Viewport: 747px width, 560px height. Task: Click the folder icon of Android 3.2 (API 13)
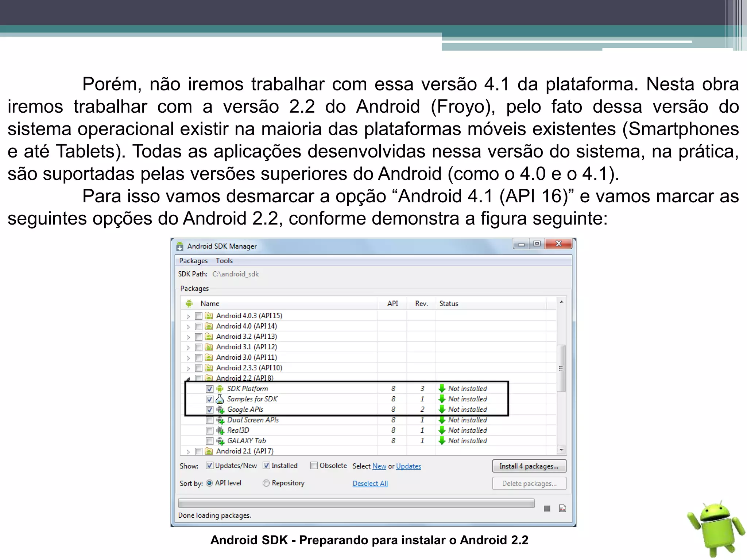tap(209, 337)
